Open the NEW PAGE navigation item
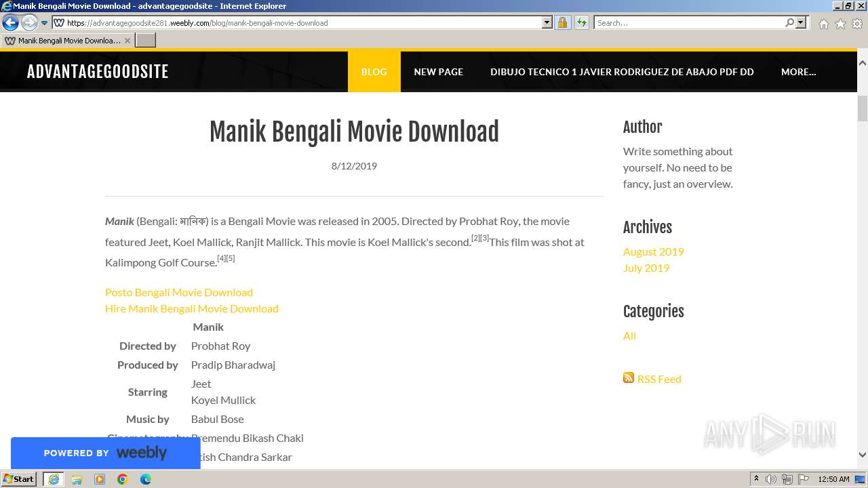Viewport: 868px width, 488px height. (x=439, y=72)
